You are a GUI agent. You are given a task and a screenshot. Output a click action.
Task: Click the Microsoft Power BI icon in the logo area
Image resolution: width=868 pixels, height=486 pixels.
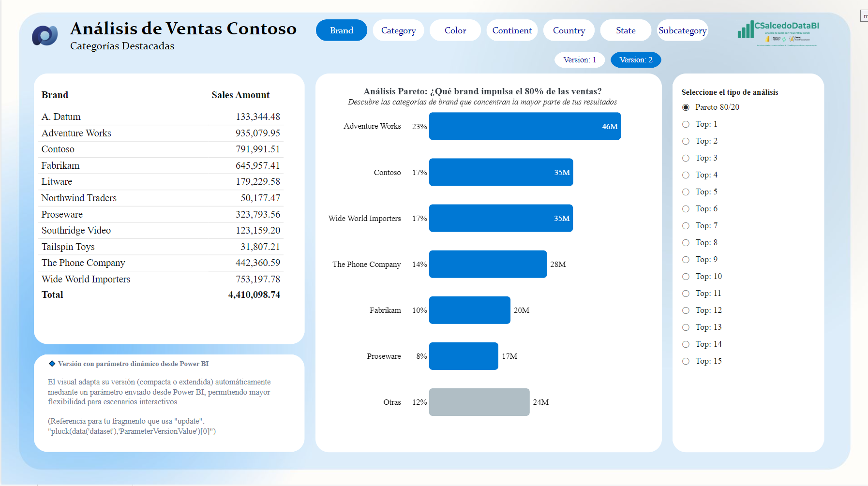767,39
